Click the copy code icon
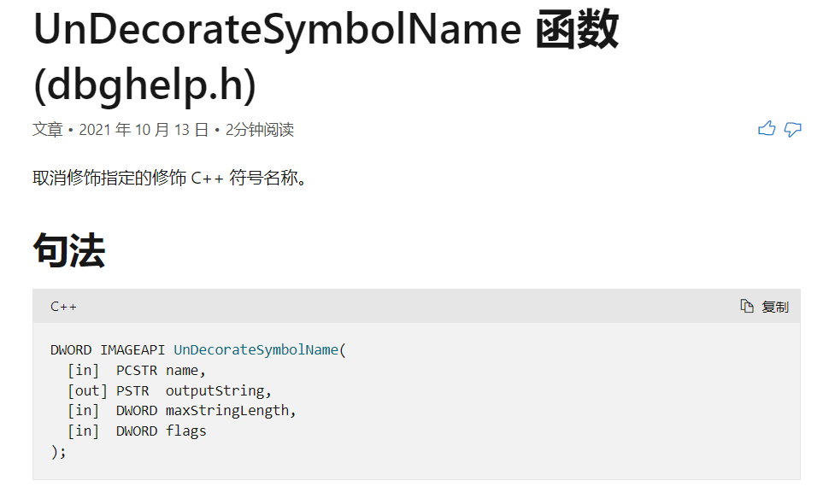 pyautogui.click(x=748, y=307)
